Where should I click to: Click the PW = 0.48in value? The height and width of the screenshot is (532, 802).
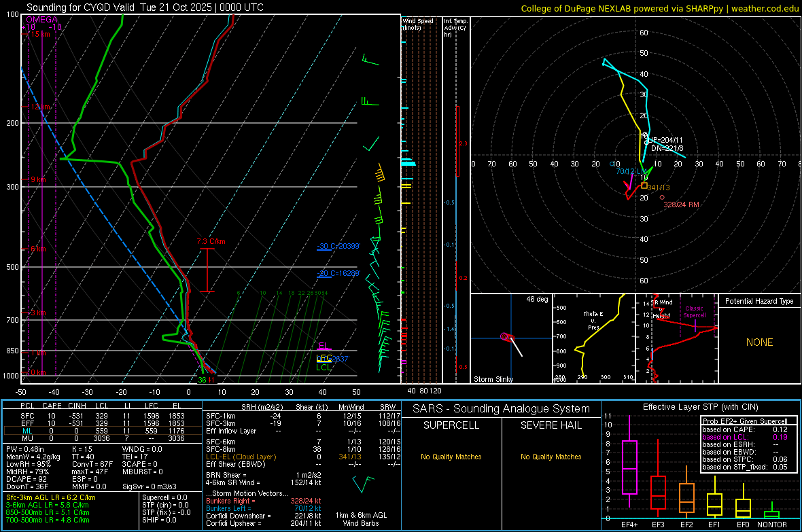pyautogui.click(x=25, y=449)
